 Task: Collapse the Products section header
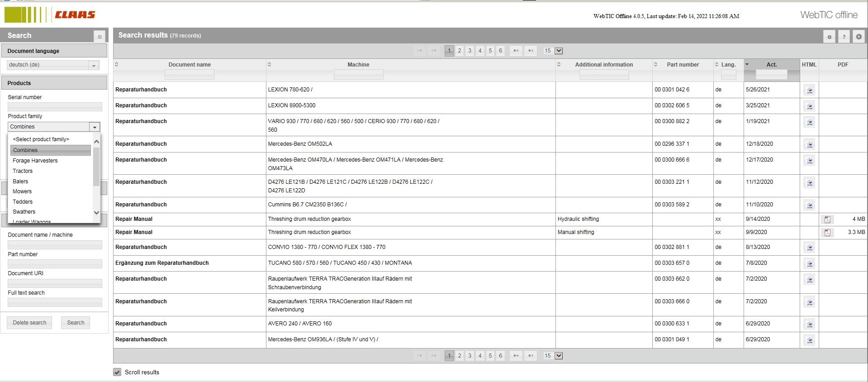54,83
